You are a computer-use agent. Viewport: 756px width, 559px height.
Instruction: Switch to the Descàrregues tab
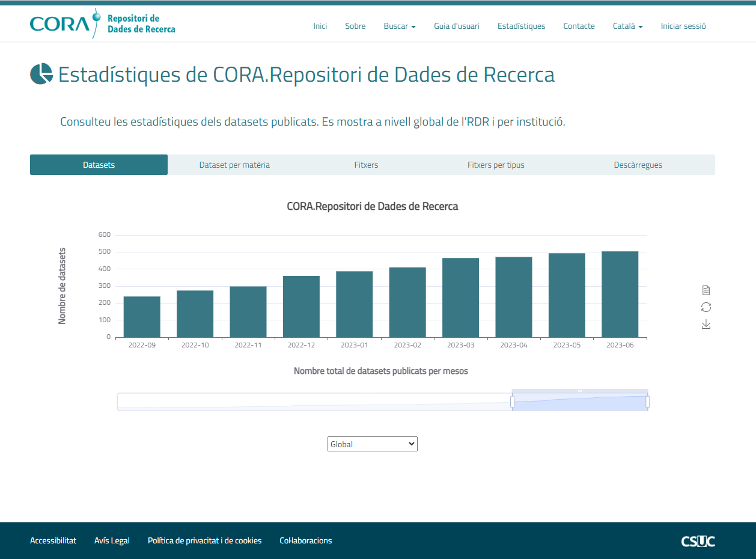638,165
